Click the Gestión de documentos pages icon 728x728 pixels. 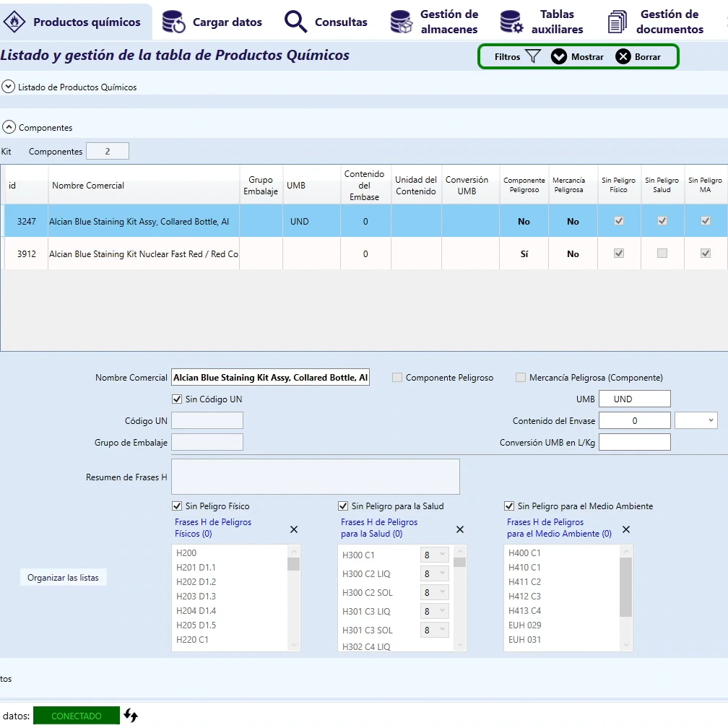click(617, 22)
